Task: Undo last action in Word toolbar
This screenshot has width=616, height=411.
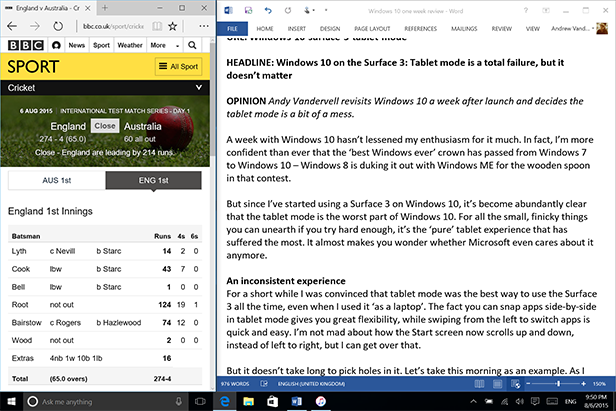Action: [268, 10]
